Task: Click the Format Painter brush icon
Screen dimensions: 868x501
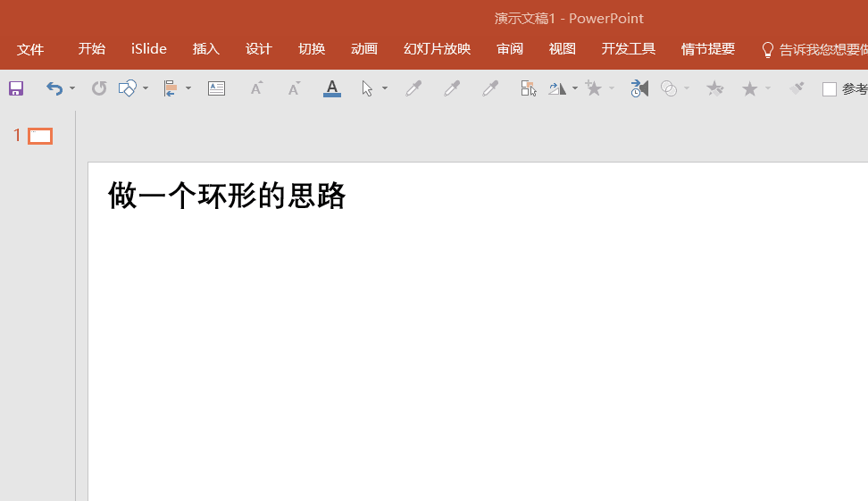Action: 797,88
